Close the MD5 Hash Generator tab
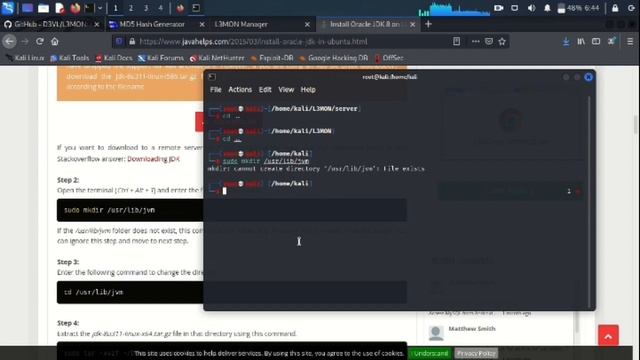The width and height of the screenshot is (640, 360). (x=202, y=24)
